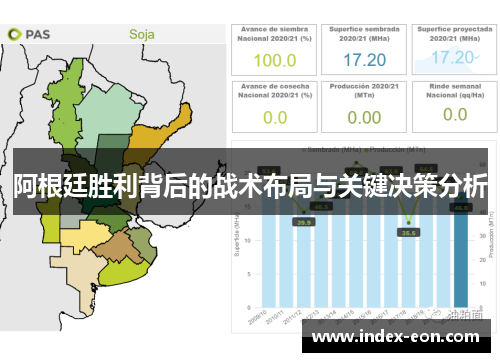Toggle the Sembrado (MHa) legend entry
Viewport: 500px width, 362px height.
point(331,150)
